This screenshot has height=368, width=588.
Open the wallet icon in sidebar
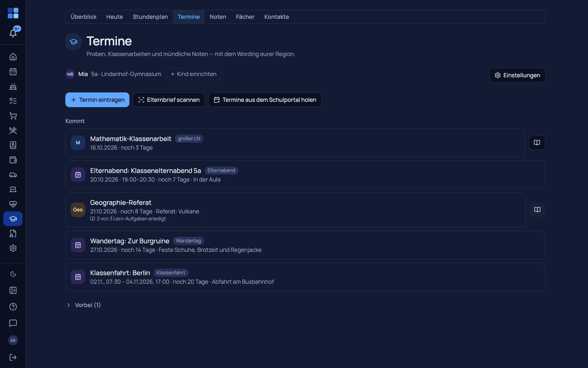(x=13, y=160)
